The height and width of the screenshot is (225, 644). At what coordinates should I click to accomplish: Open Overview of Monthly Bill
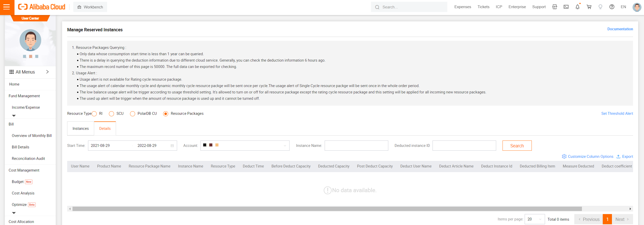(x=32, y=136)
